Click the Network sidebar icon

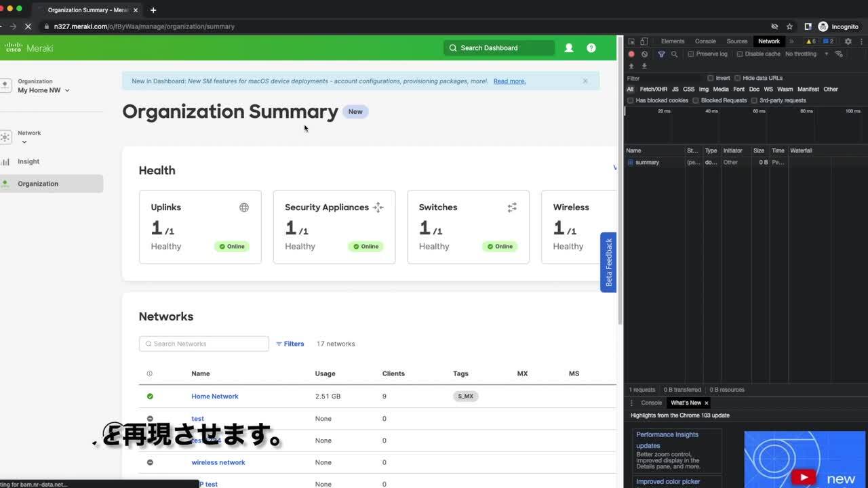(x=5, y=137)
